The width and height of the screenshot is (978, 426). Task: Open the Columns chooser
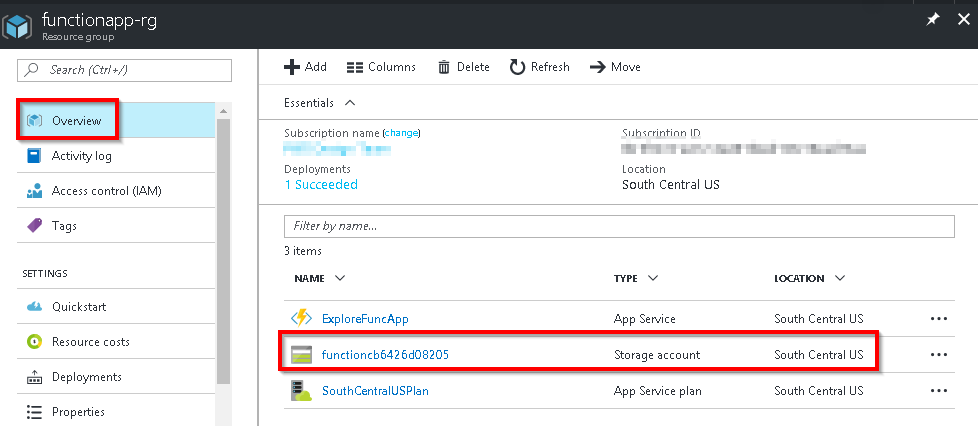point(381,67)
